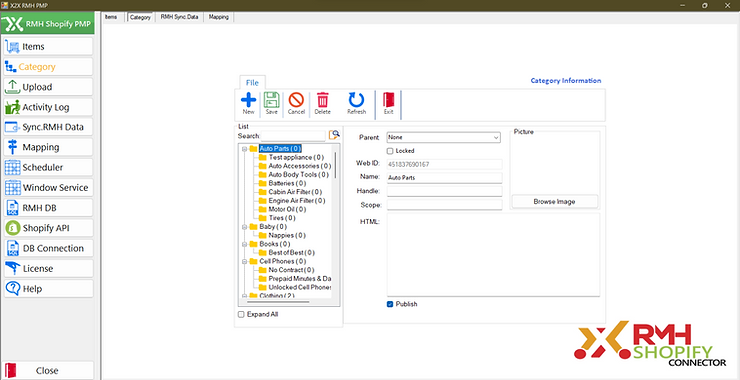Select Nappies (0) in tree
The height and width of the screenshot is (380, 740).
click(287, 235)
